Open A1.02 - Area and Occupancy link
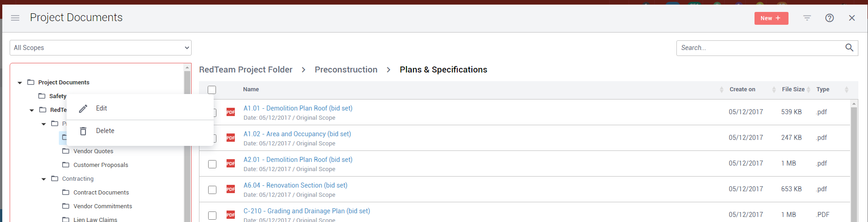 pyautogui.click(x=297, y=134)
